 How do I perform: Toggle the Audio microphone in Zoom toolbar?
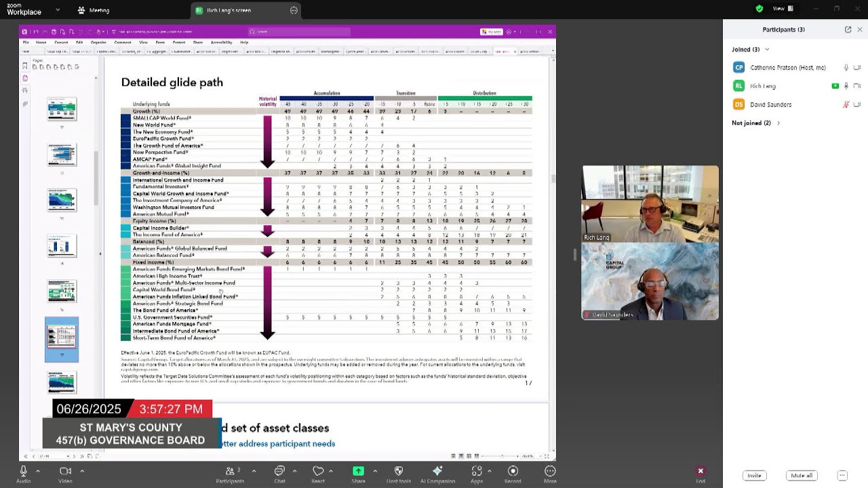point(24,474)
